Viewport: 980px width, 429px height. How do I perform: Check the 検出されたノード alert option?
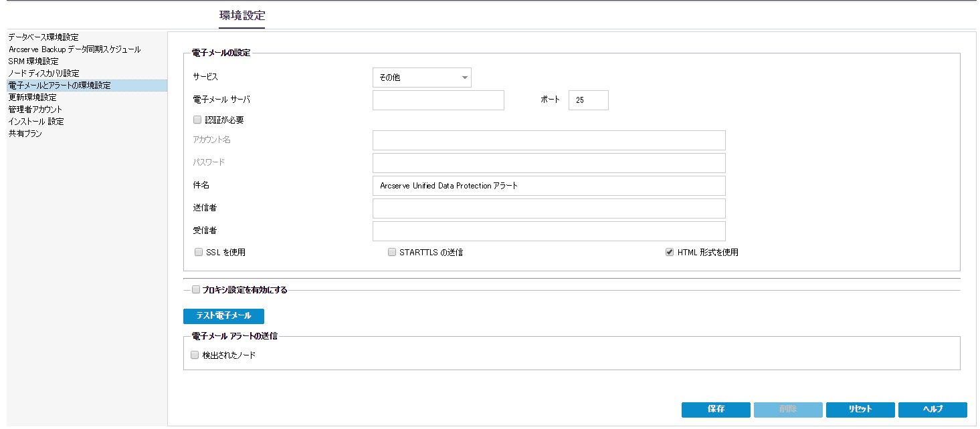(195, 355)
